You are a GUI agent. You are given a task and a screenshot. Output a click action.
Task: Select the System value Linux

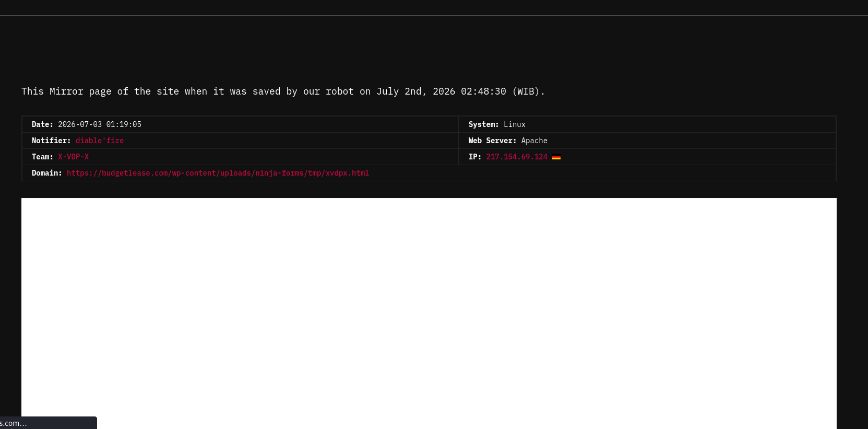point(515,124)
